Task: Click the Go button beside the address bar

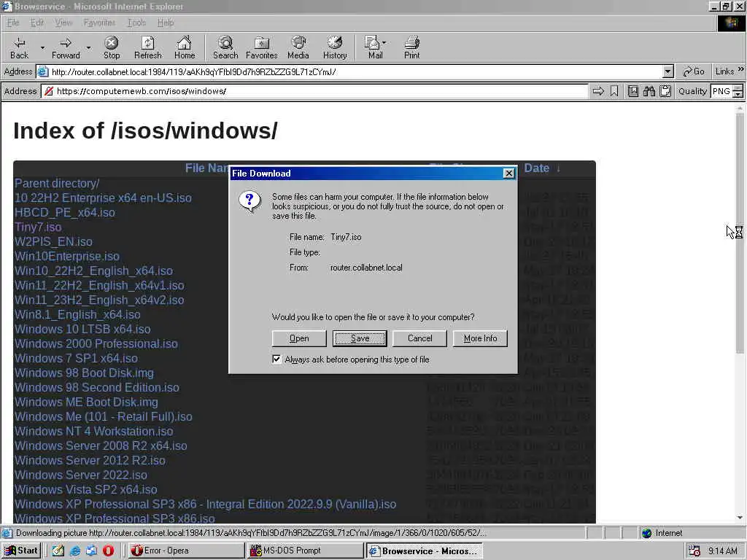Action: pyautogui.click(x=694, y=71)
